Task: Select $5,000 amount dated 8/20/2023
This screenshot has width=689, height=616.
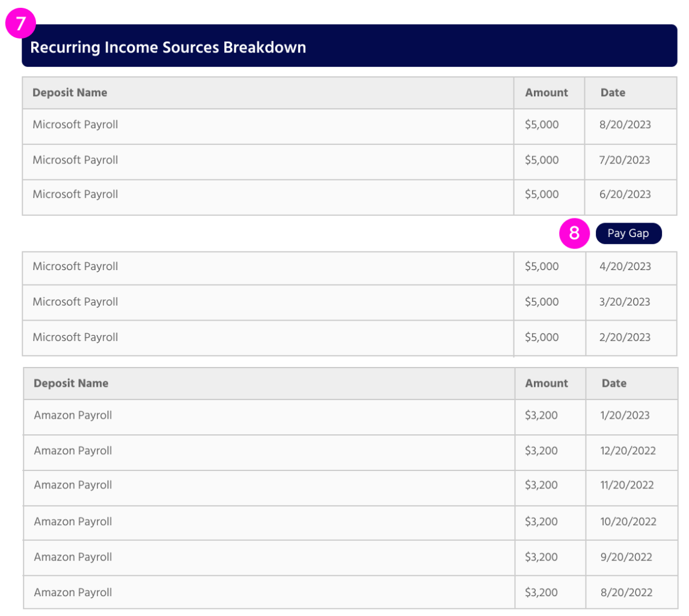Action: (542, 125)
